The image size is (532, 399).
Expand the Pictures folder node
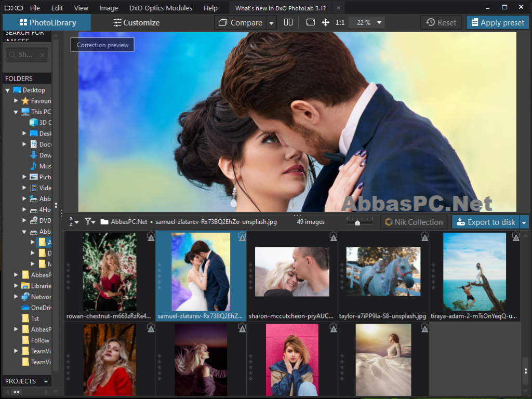[24, 177]
